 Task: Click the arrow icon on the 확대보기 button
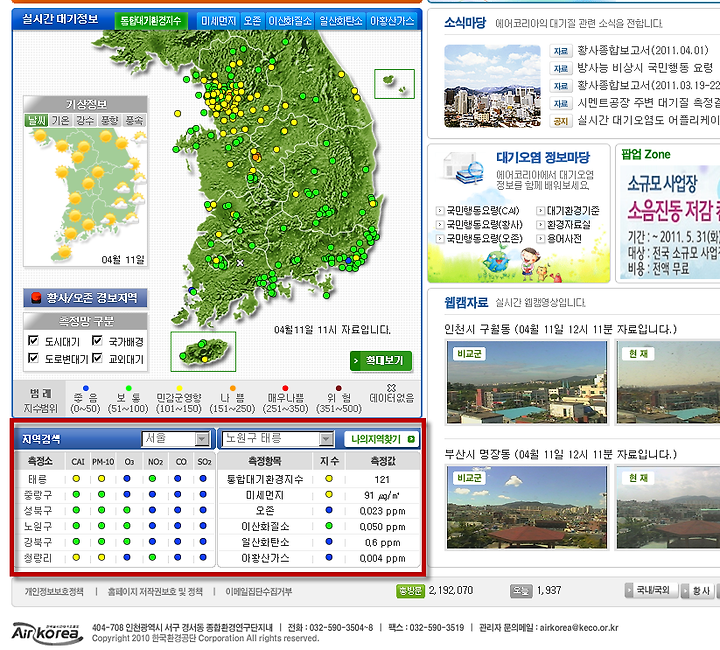point(356,361)
